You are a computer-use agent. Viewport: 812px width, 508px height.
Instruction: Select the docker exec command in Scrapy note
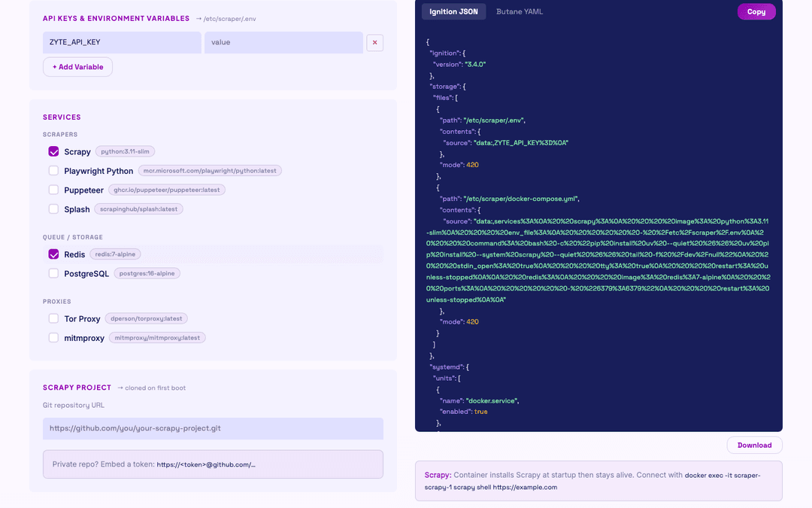(x=592, y=481)
